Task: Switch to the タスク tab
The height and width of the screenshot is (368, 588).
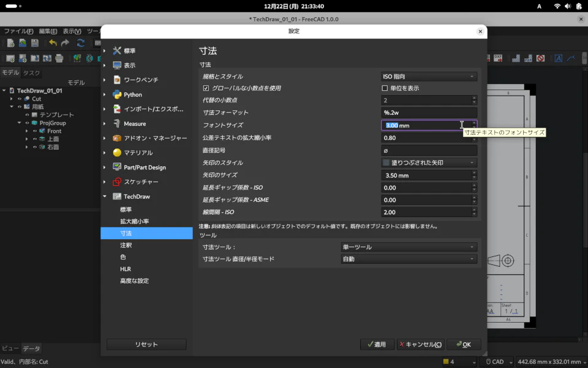Action: tap(31, 73)
